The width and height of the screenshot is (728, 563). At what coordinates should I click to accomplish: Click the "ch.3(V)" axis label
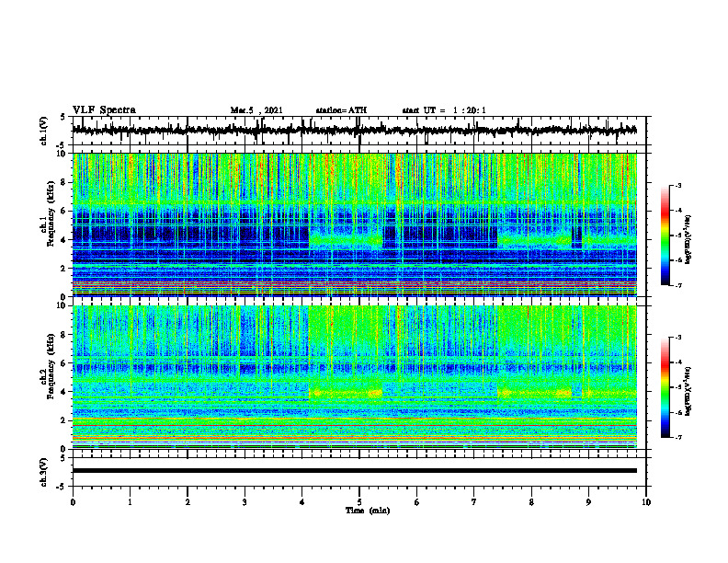(x=43, y=472)
